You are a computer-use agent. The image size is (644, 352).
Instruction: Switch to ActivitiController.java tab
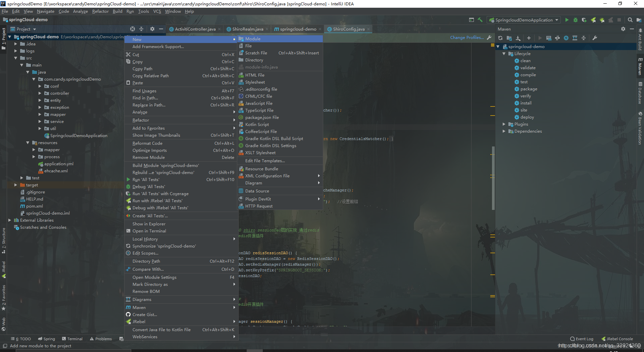(195, 29)
